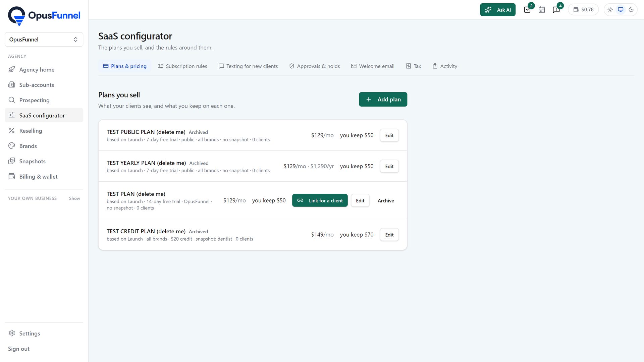Open the calendar icon in the header
Viewport: 644px width, 362px height.
pos(542,10)
